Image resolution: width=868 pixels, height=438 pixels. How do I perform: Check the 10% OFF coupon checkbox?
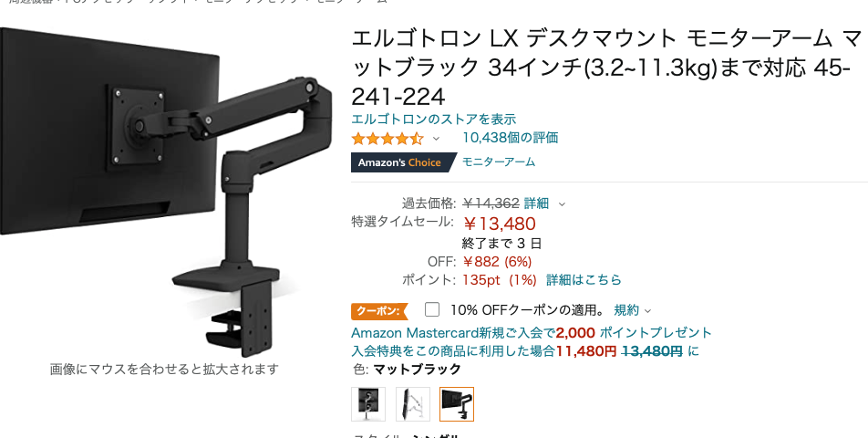pos(432,309)
